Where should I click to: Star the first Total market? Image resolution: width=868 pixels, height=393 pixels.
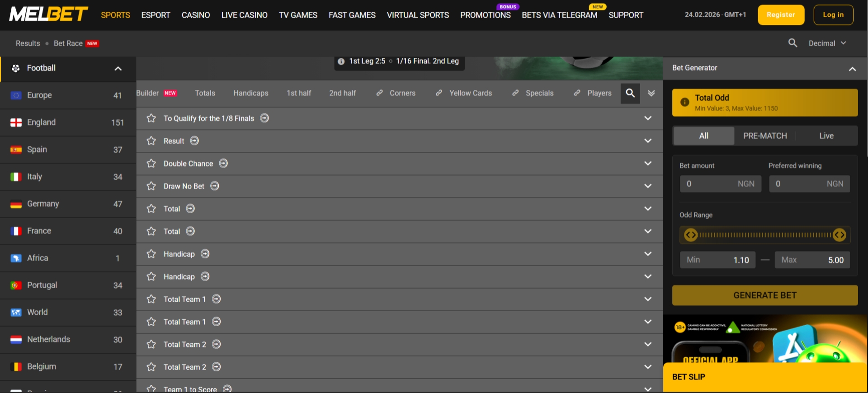(x=151, y=208)
